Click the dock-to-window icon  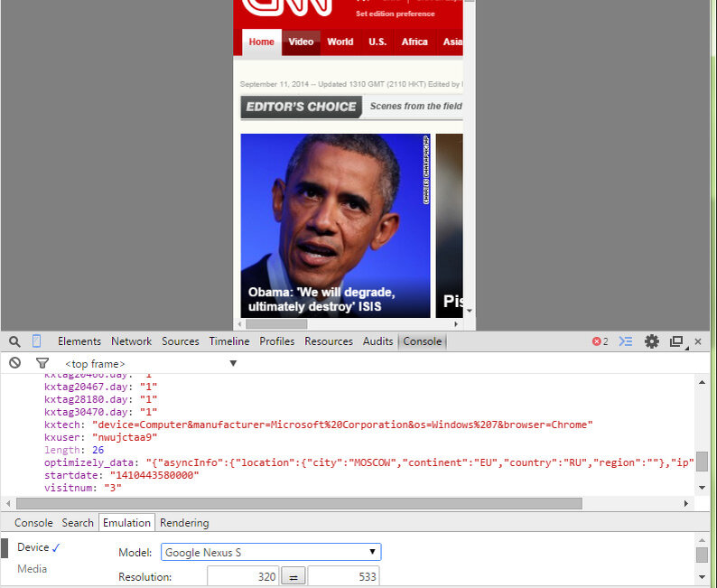click(676, 341)
